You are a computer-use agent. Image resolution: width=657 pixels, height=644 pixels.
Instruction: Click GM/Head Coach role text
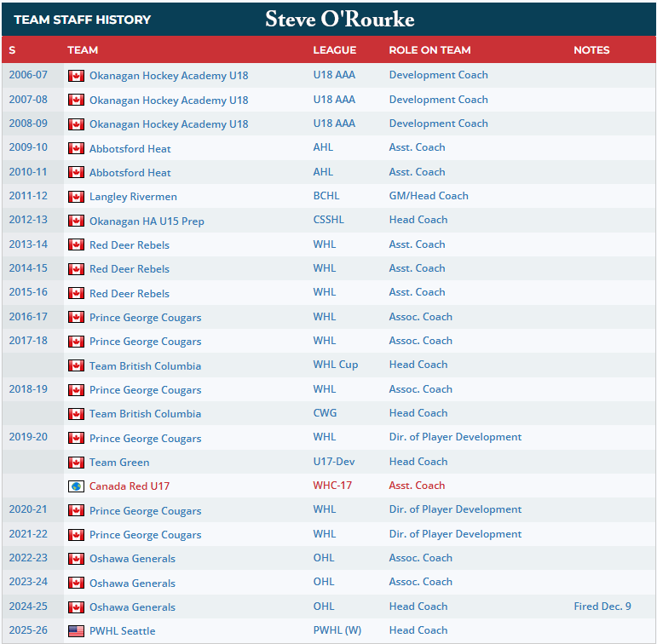coord(429,196)
